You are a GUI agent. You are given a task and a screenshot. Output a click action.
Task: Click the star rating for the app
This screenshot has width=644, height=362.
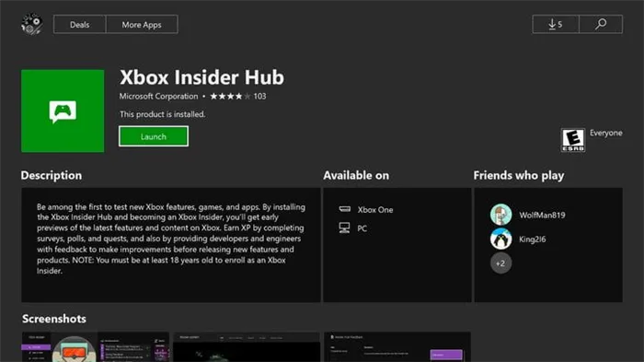(x=230, y=97)
